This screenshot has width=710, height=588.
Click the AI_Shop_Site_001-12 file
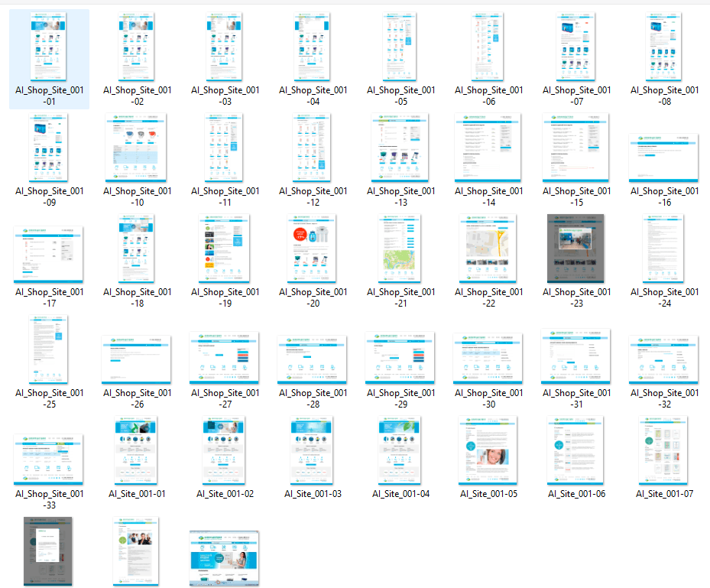tap(312, 148)
